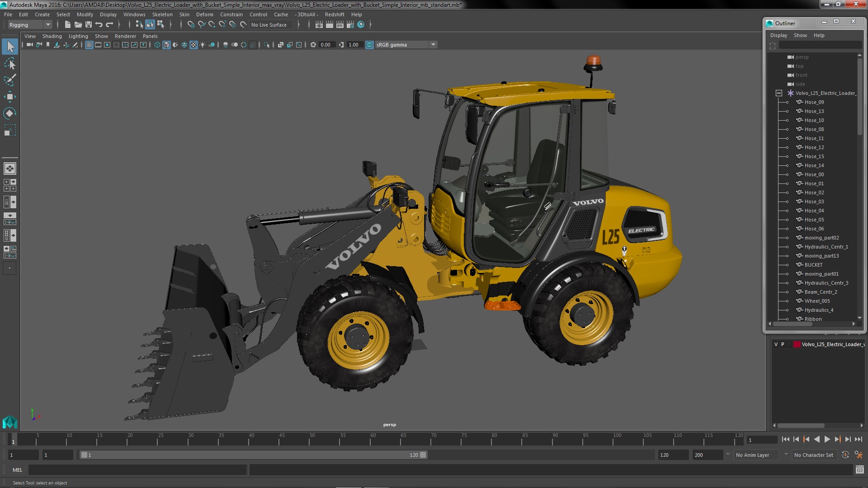Viewport: 868px width, 488px height.
Task: Click the MEL command input field
Action: pos(137,470)
